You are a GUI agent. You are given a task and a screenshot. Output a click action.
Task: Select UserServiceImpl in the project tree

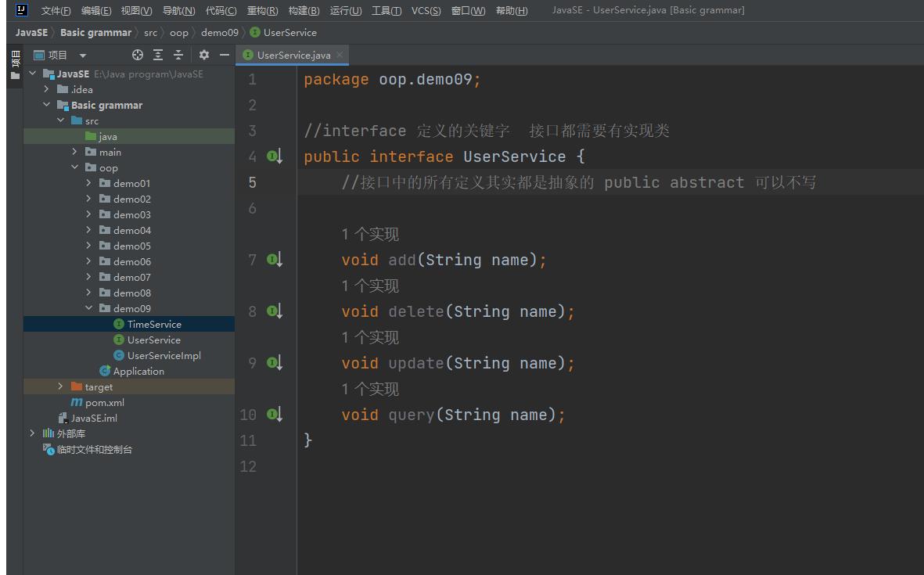click(164, 355)
